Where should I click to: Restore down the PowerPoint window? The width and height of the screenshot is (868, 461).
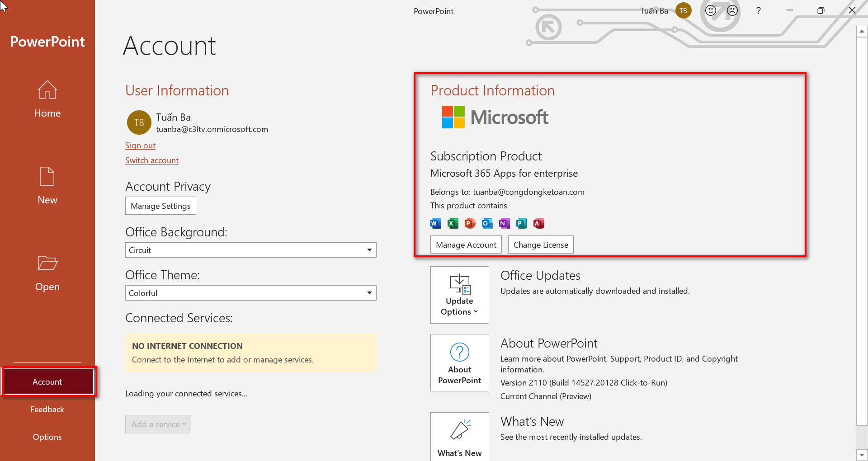click(821, 10)
